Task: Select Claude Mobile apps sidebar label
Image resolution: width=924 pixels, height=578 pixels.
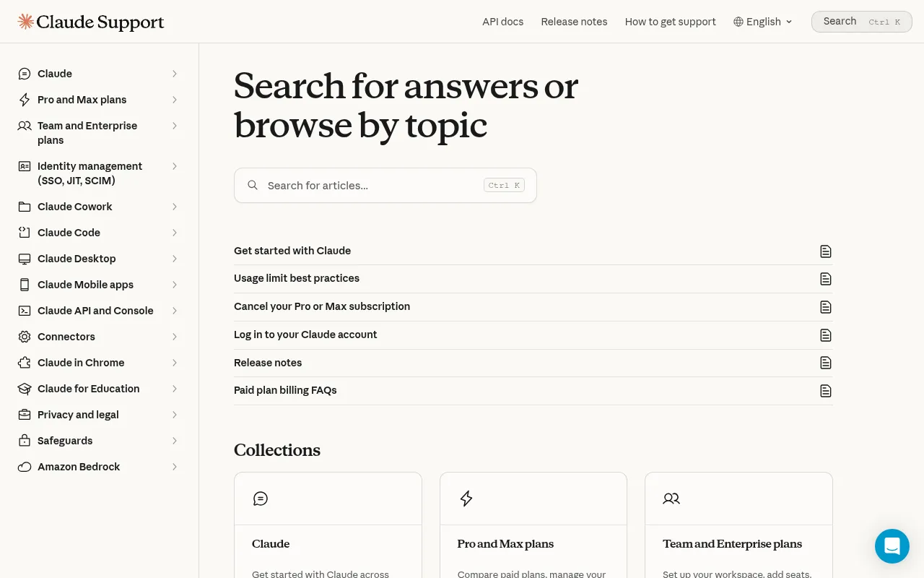Action: click(x=86, y=285)
